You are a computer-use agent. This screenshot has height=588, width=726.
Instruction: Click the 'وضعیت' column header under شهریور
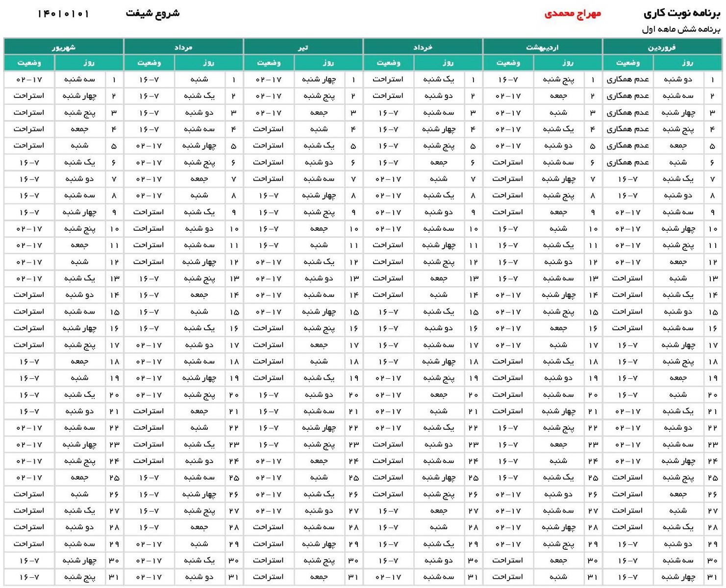click(x=29, y=63)
